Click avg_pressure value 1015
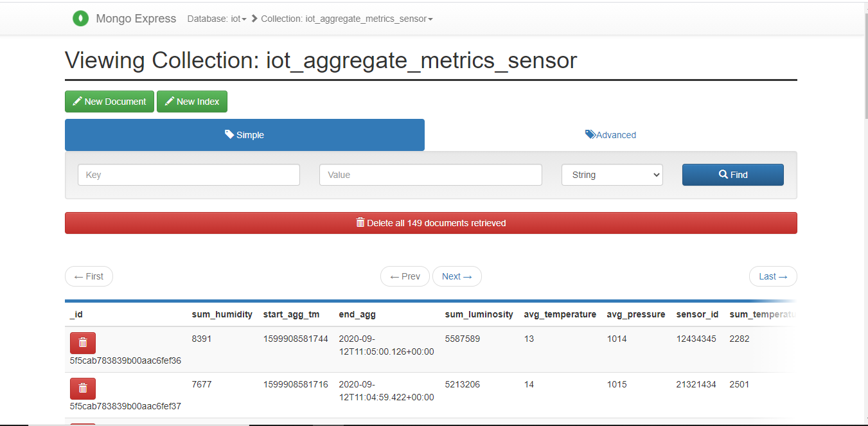Screen dimensions: 868x426 pos(617,384)
